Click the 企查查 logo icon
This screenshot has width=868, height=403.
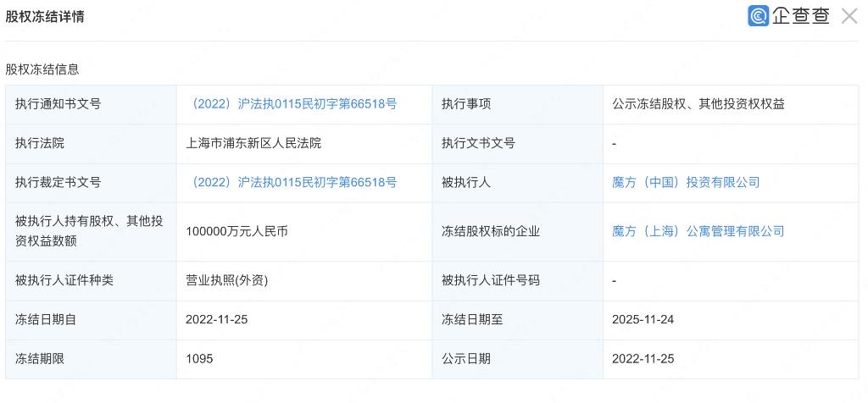[759, 16]
